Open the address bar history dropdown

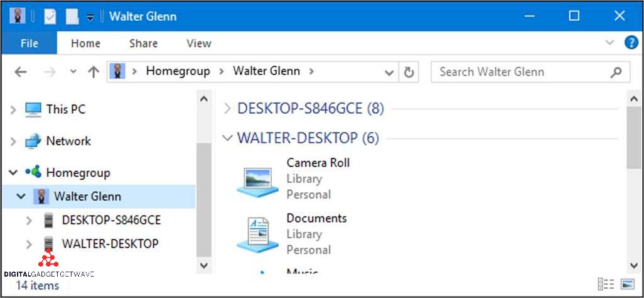click(x=389, y=72)
